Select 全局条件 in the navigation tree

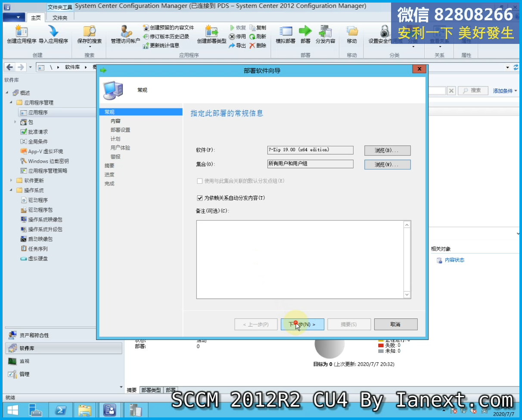[34, 142]
